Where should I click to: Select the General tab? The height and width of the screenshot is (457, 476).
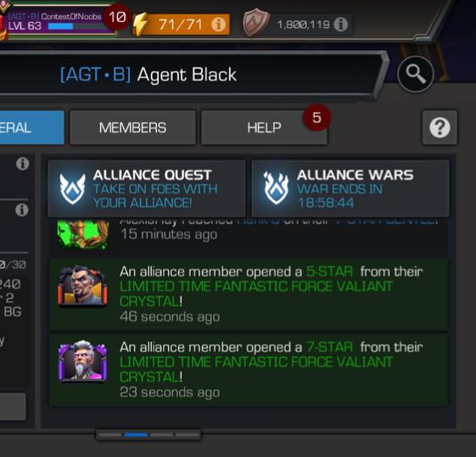pos(31,128)
